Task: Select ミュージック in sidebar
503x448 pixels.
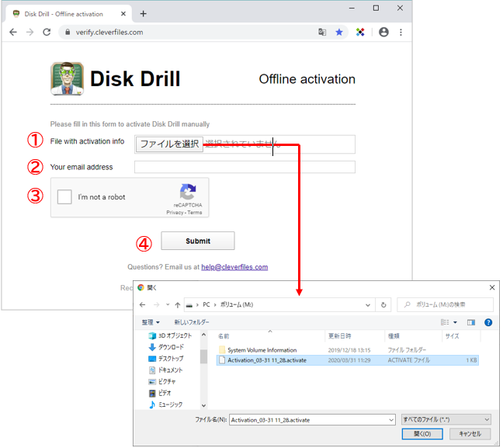Action: (x=166, y=405)
